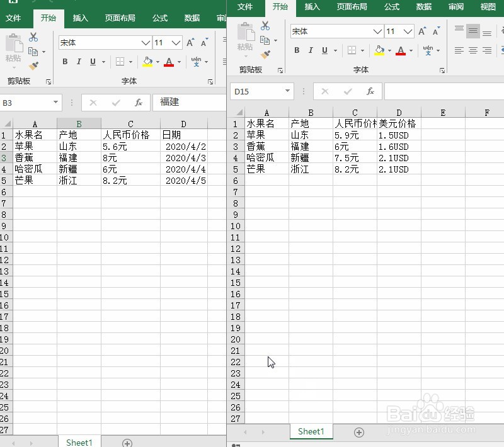The width and height of the screenshot is (504, 447).
Task: Open the font size dropdown
Action: (406, 31)
